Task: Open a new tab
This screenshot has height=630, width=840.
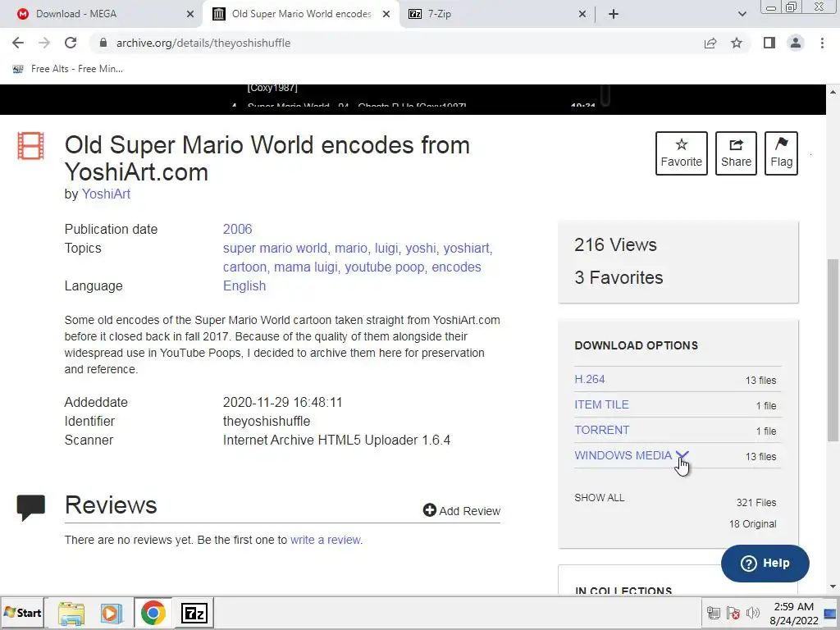Action: (614, 14)
